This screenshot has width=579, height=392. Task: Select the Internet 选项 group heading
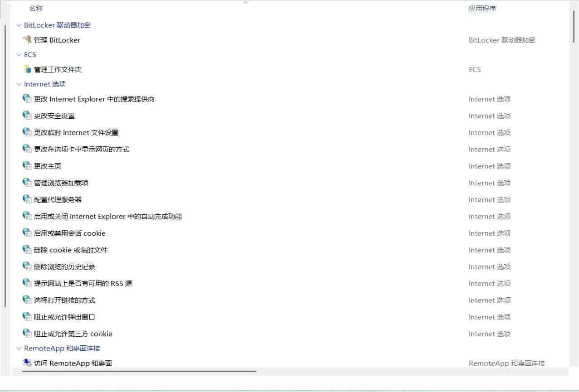tap(45, 84)
